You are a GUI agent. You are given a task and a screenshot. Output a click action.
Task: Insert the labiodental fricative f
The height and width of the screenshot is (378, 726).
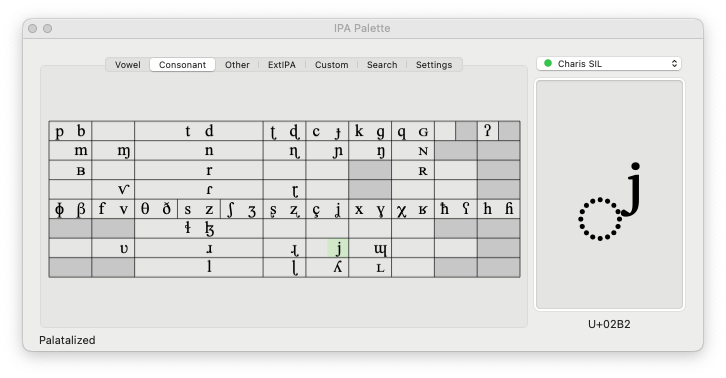pyautogui.click(x=102, y=209)
